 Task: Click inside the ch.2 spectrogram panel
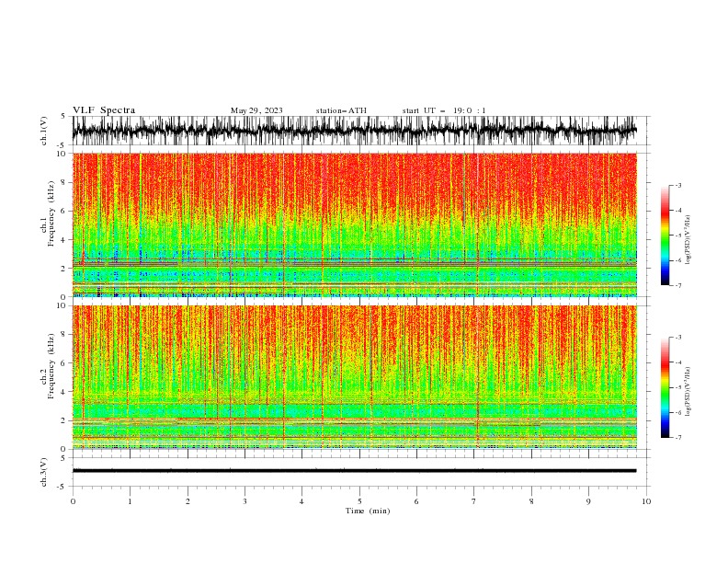click(x=354, y=377)
